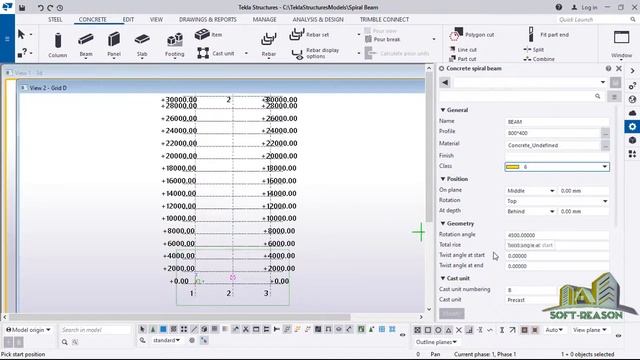Open help for Concrete spiral beam panel
Viewport: 640px width, 360px height.
(608, 69)
